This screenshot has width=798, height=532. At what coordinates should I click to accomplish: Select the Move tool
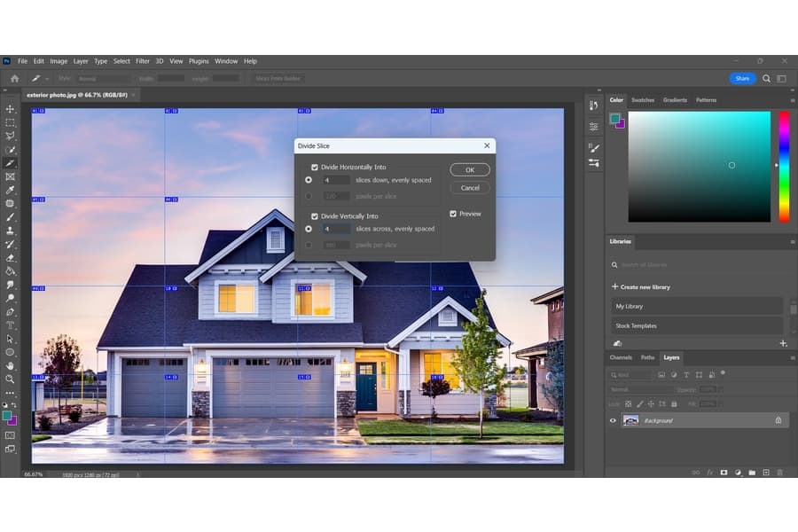(10, 109)
